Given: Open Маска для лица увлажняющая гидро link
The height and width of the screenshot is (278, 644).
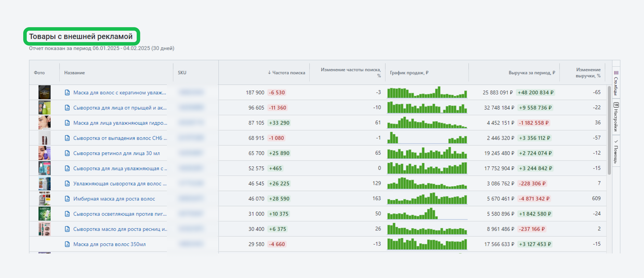Looking at the screenshot, I should pos(120,123).
